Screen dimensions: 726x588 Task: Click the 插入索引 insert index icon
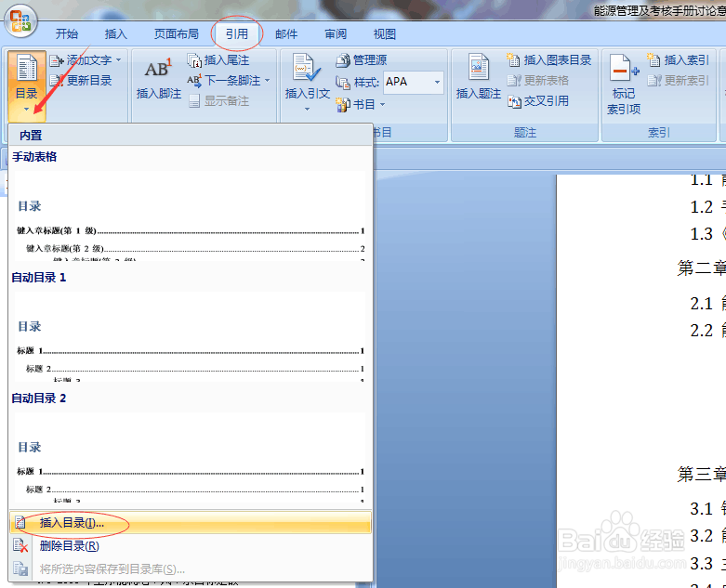[653, 60]
